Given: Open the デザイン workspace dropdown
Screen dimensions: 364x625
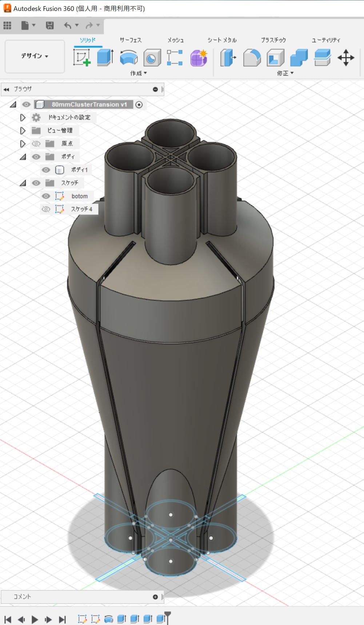Looking at the screenshot, I should tap(35, 56).
